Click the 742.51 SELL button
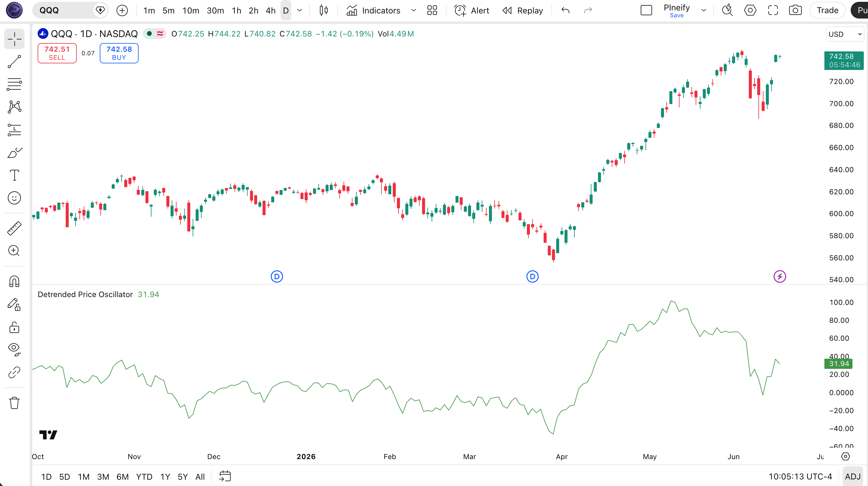 coord(57,53)
